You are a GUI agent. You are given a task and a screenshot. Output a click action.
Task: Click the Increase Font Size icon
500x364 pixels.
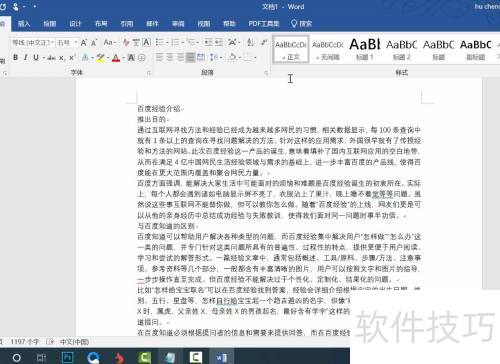click(x=84, y=43)
